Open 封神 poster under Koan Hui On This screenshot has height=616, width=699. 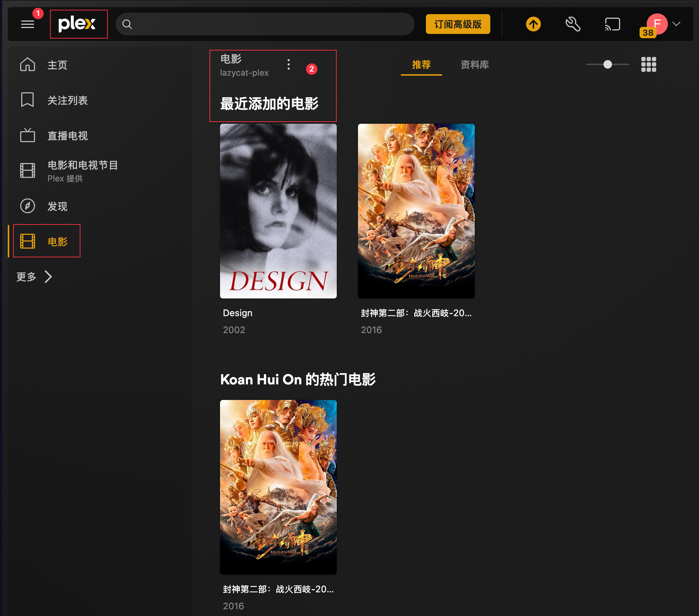278,487
